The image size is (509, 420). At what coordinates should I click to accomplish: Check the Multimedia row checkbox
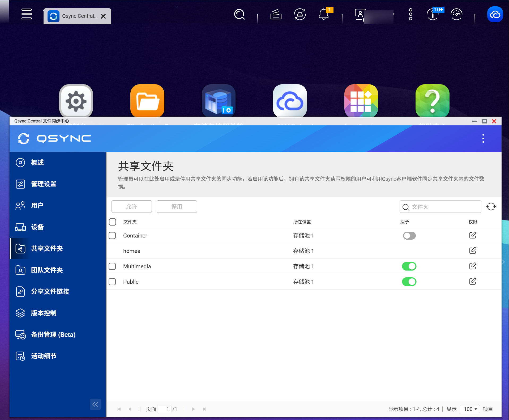[x=112, y=266]
